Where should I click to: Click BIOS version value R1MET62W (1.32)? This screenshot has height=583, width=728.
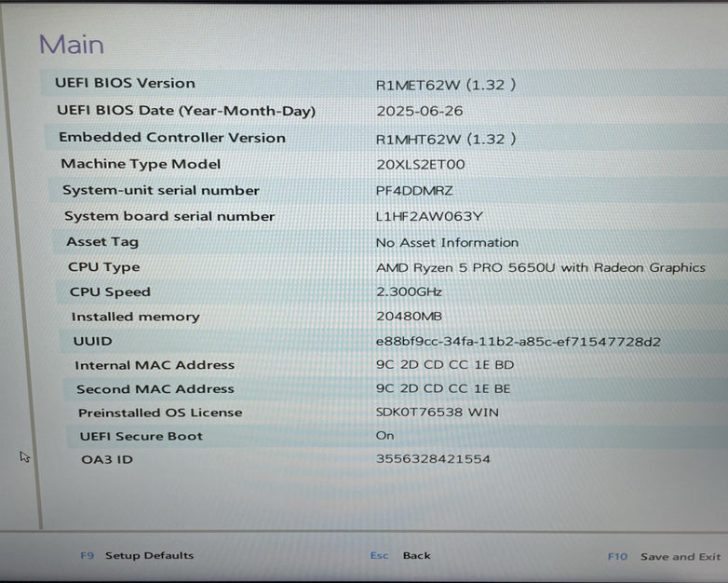(446, 85)
